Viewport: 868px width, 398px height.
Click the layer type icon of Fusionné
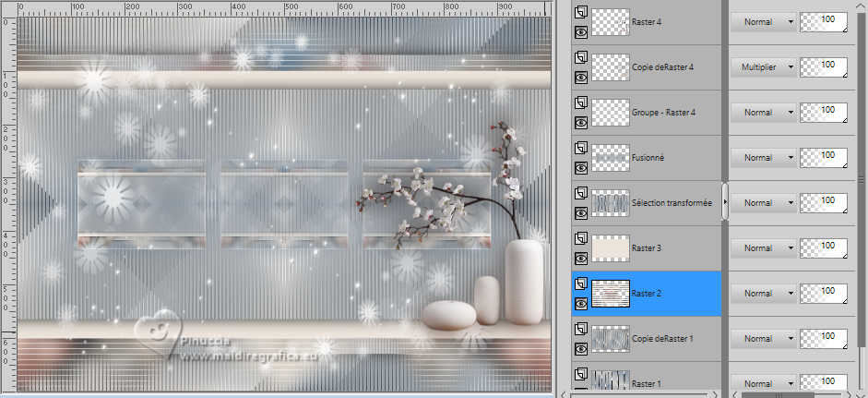tap(581, 149)
